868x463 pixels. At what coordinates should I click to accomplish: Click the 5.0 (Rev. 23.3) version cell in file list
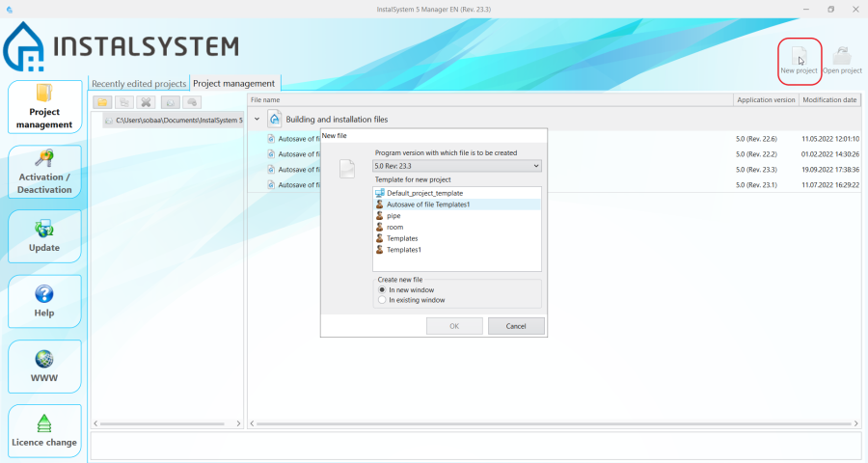[x=756, y=170]
